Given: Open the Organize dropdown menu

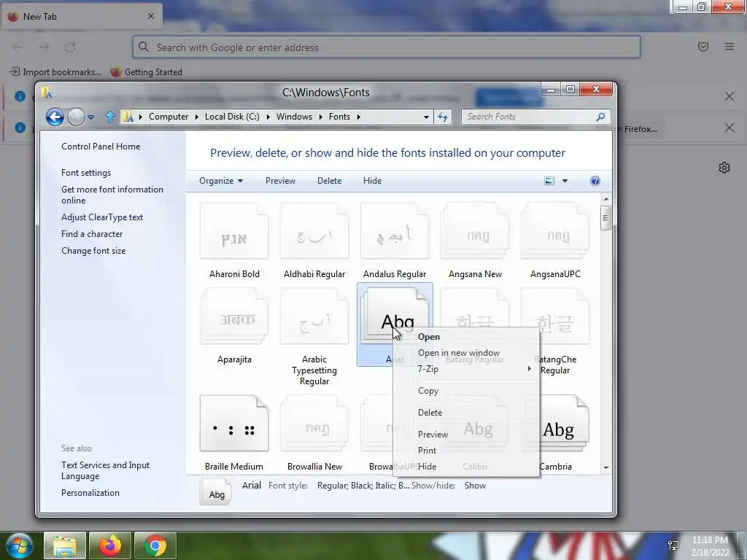Looking at the screenshot, I should (221, 181).
